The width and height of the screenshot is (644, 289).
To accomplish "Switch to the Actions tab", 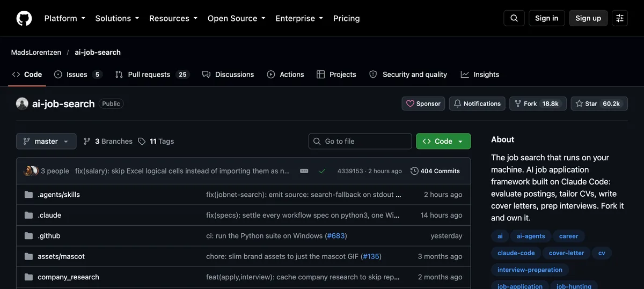I will 286,75.
